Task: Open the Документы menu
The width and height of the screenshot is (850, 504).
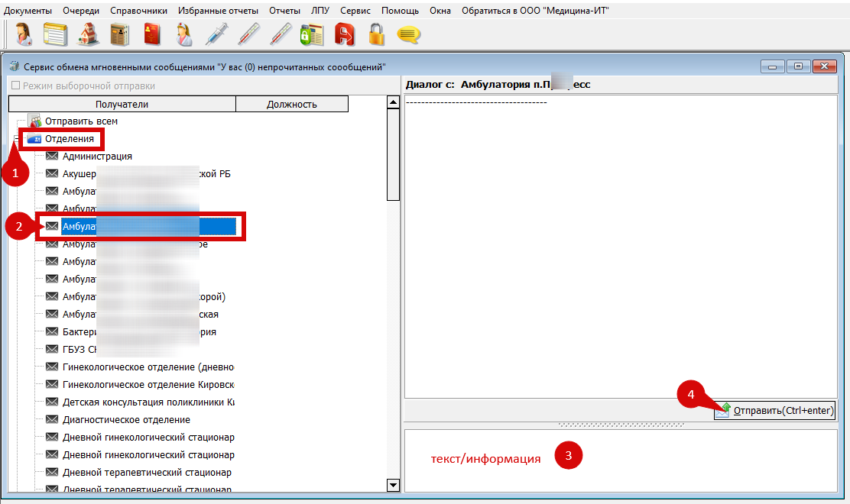Action: point(28,10)
